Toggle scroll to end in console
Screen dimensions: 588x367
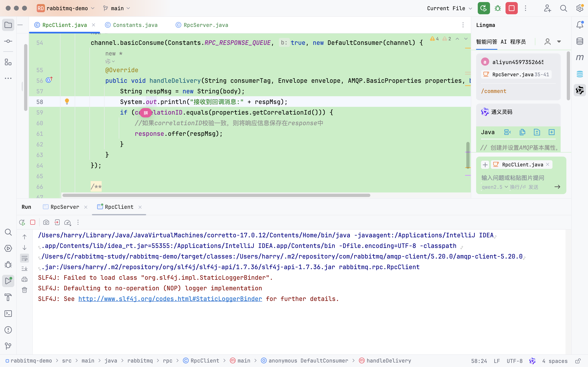pos(24,269)
